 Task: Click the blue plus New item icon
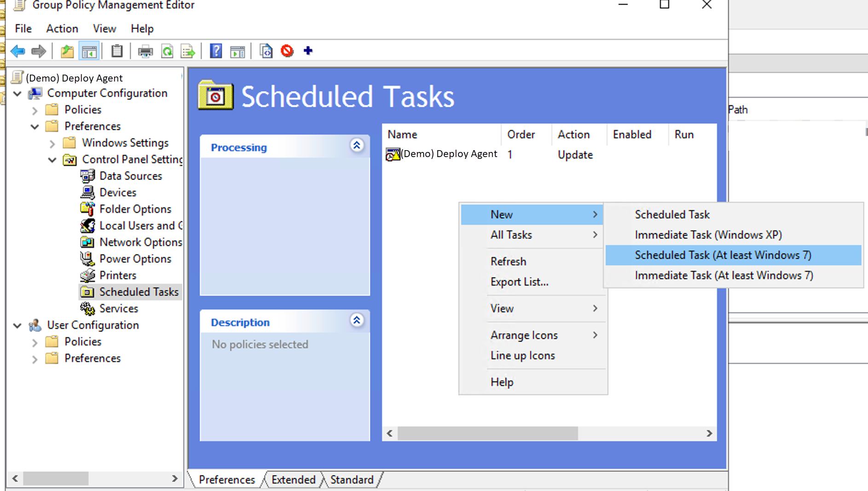click(x=308, y=51)
